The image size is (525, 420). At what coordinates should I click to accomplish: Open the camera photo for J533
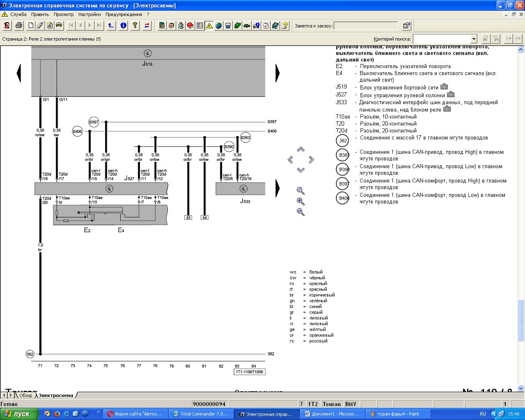tap(447, 109)
